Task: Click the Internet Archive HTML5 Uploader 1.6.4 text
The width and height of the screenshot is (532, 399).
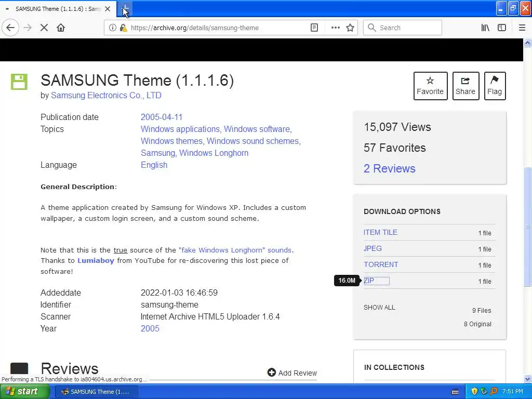Action: (x=210, y=316)
